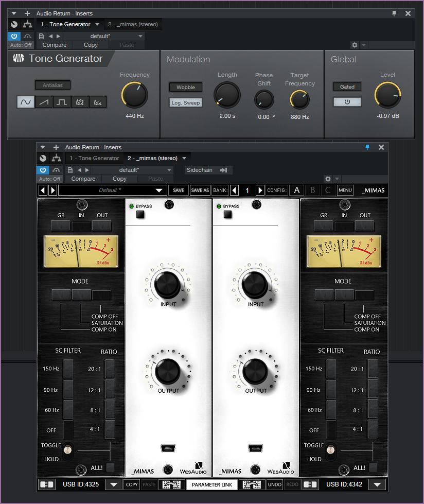Viewport: 424px width, 504px height.
Task: Switch to the 2 - _mimas (stereo) tab
Action: tap(133, 24)
